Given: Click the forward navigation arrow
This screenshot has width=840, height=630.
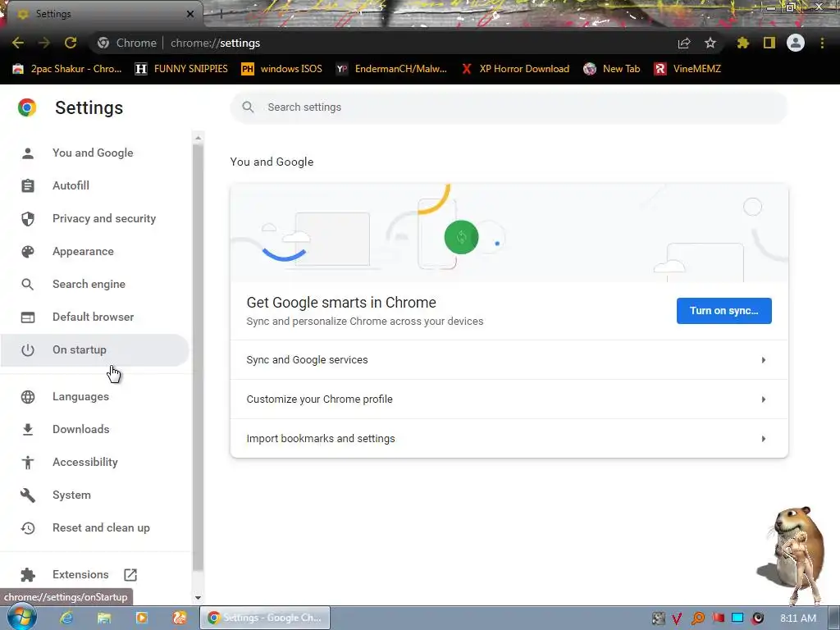Looking at the screenshot, I should click(x=44, y=43).
